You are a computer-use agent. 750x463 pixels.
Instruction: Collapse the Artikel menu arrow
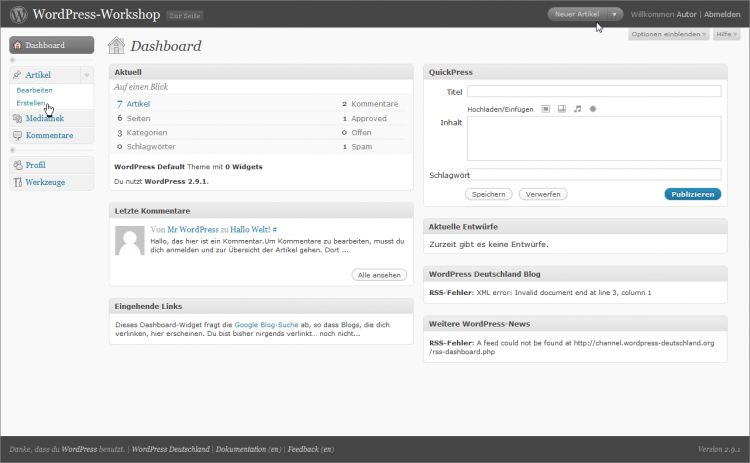point(87,75)
